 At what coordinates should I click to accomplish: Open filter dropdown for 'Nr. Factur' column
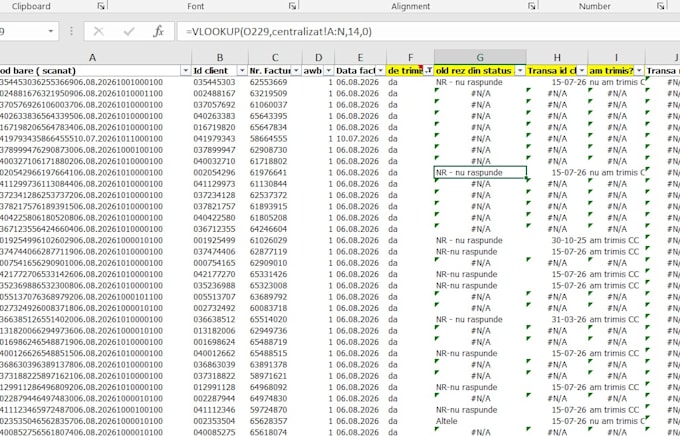pyautogui.click(x=296, y=71)
